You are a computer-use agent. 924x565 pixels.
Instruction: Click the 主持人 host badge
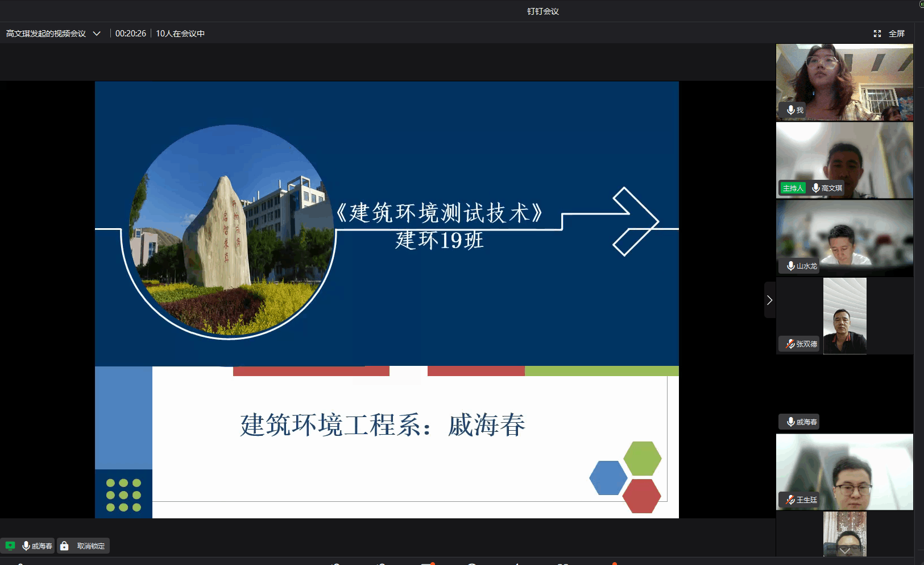793,188
